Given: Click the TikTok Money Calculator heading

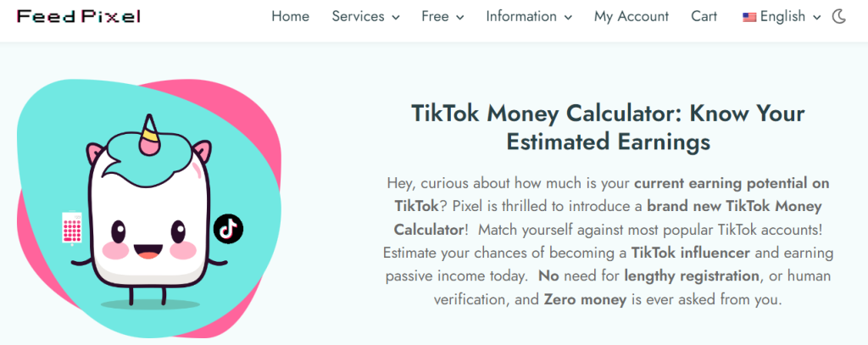Looking at the screenshot, I should click(608, 127).
